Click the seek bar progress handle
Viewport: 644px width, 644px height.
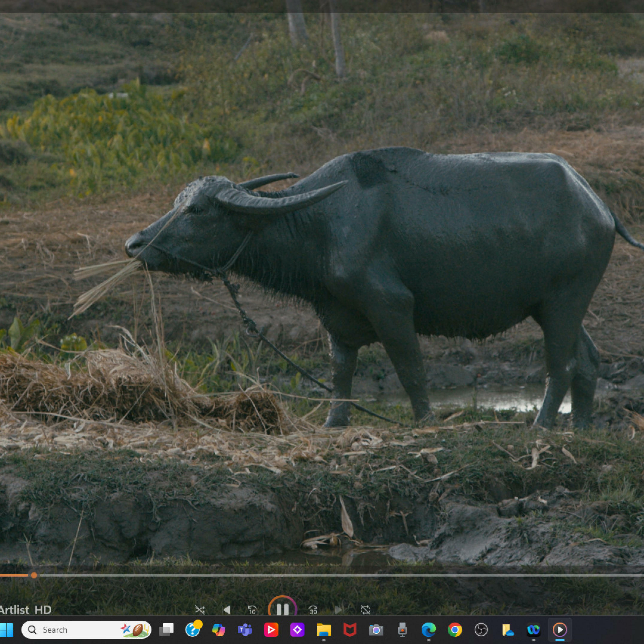coord(34,575)
